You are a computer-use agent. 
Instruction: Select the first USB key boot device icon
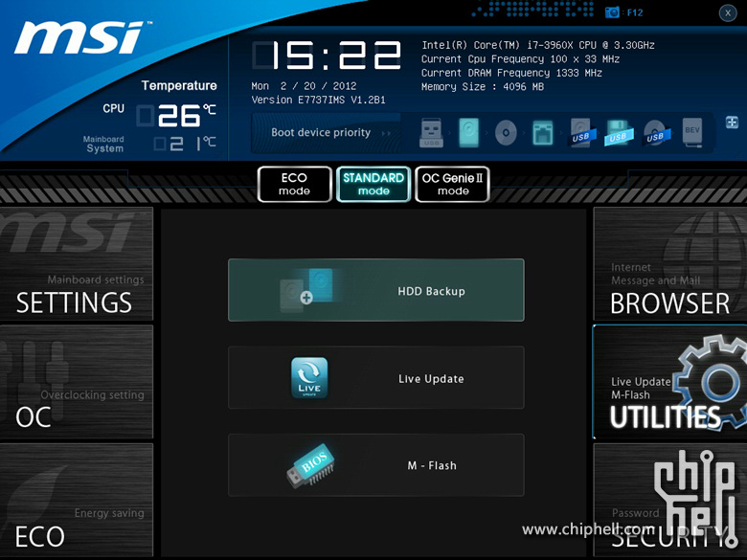[431, 132]
